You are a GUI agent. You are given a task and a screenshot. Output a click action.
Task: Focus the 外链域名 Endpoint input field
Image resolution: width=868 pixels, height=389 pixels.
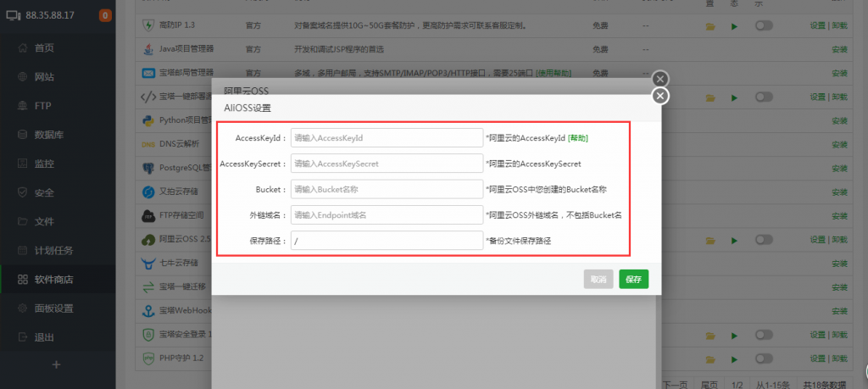[387, 215]
